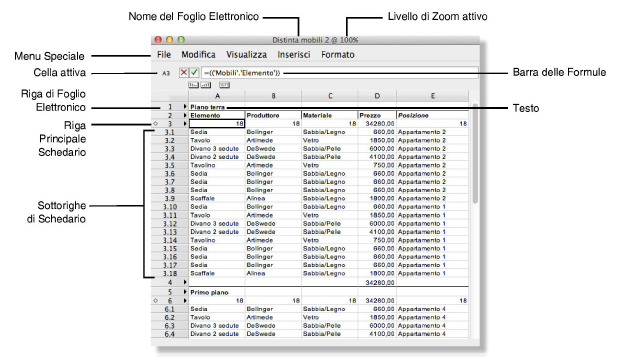Viewport: 623px width, 361px height.
Task: Click the second small ruler button under the formula bar
Action: pos(206,85)
